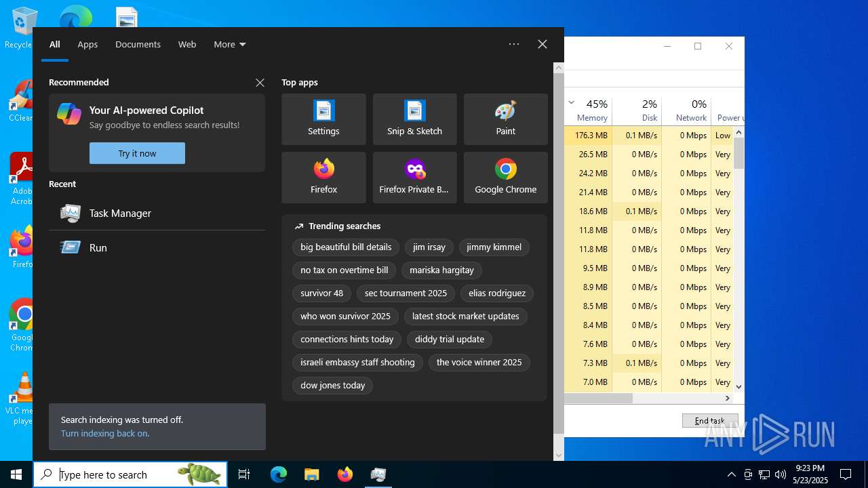868x488 pixels.
Task: Search 'sec tournament 2025' chip
Action: pos(406,293)
